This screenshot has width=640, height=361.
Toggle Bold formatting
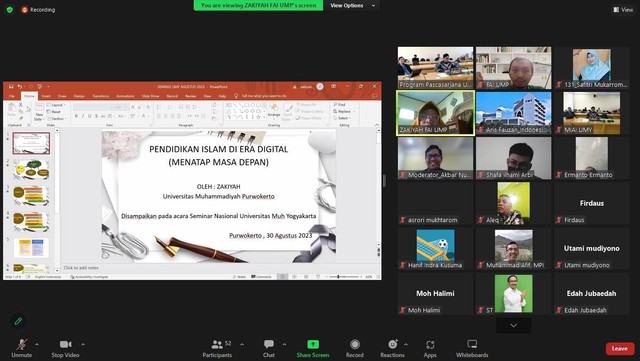click(76, 116)
